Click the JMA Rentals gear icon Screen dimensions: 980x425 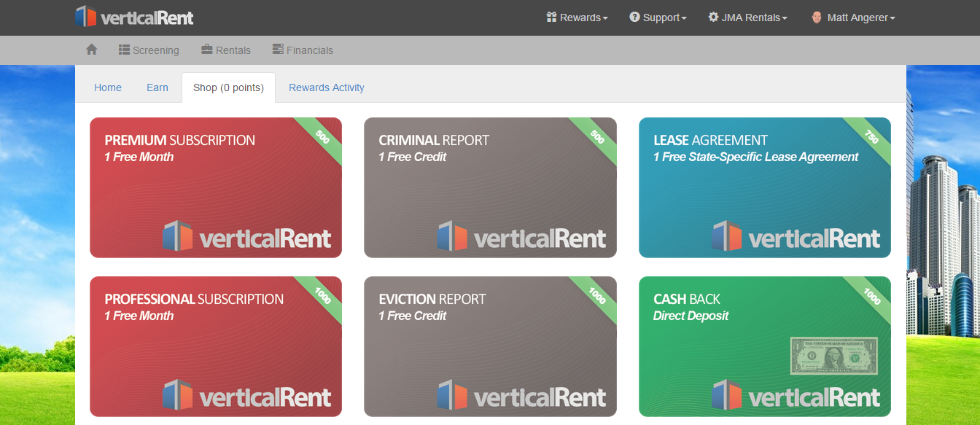click(713, 17)
